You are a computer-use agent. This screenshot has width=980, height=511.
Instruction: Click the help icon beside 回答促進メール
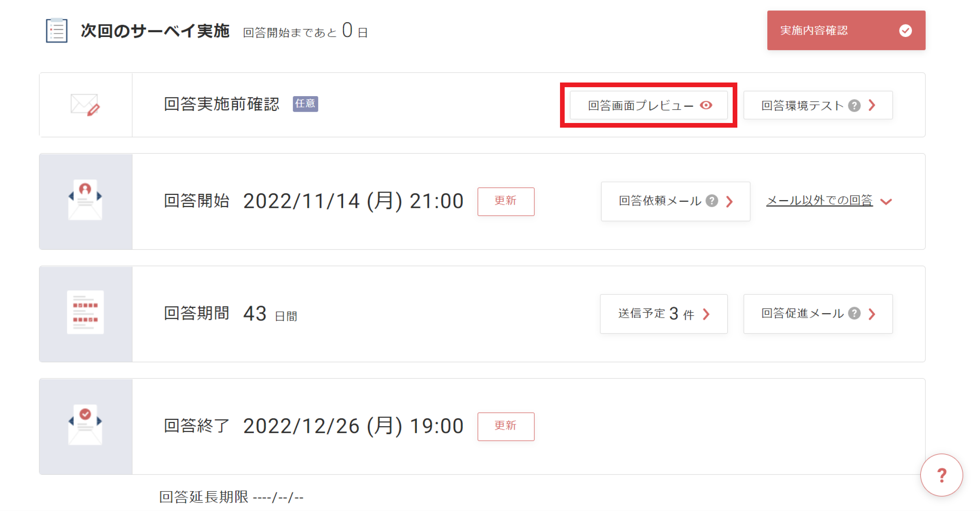pos(854,313)
